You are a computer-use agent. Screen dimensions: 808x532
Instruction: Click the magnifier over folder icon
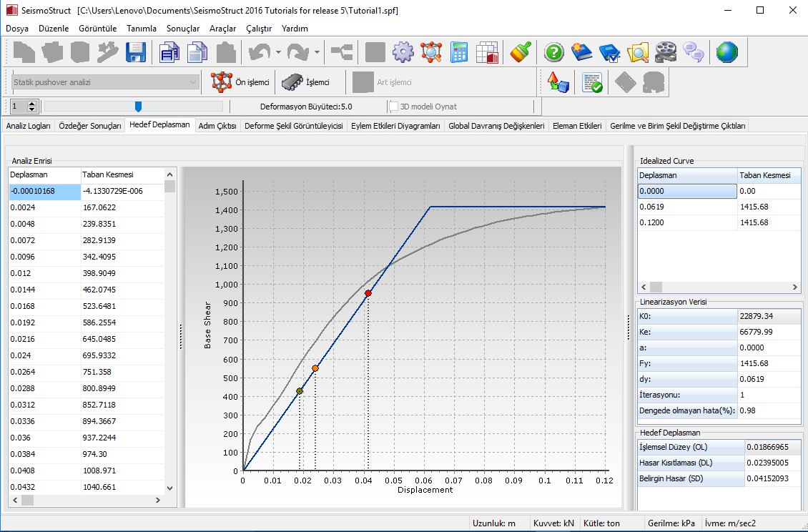(x=637, y=52)
